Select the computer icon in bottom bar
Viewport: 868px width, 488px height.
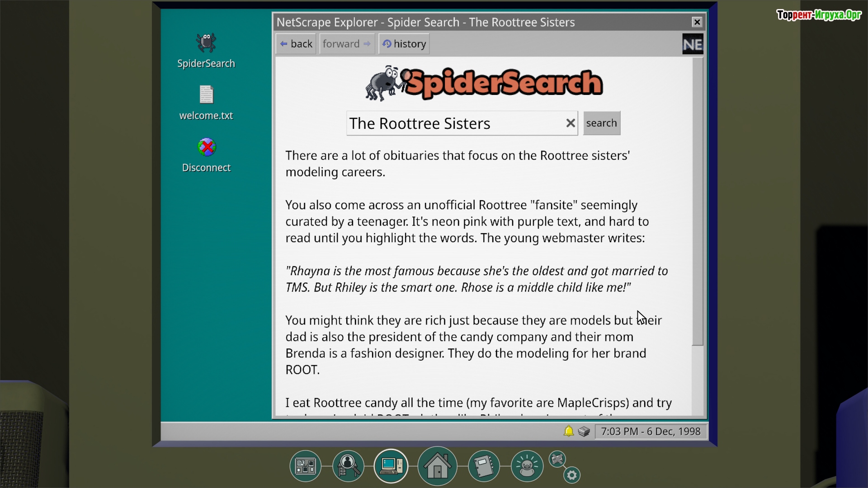click(391, 466)
